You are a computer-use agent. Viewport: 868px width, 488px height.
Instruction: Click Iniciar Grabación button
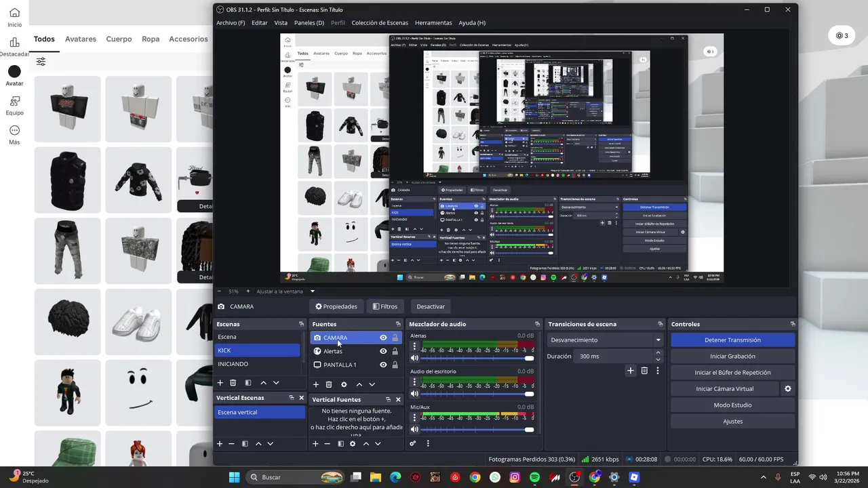click(x=732, y=356)
